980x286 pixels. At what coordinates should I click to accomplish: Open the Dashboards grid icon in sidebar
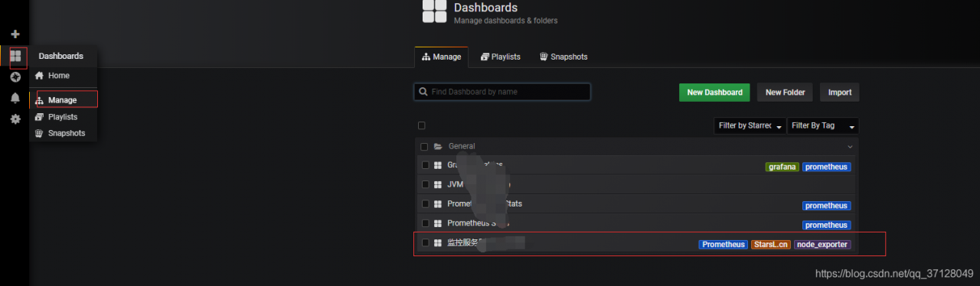(15, 56)
